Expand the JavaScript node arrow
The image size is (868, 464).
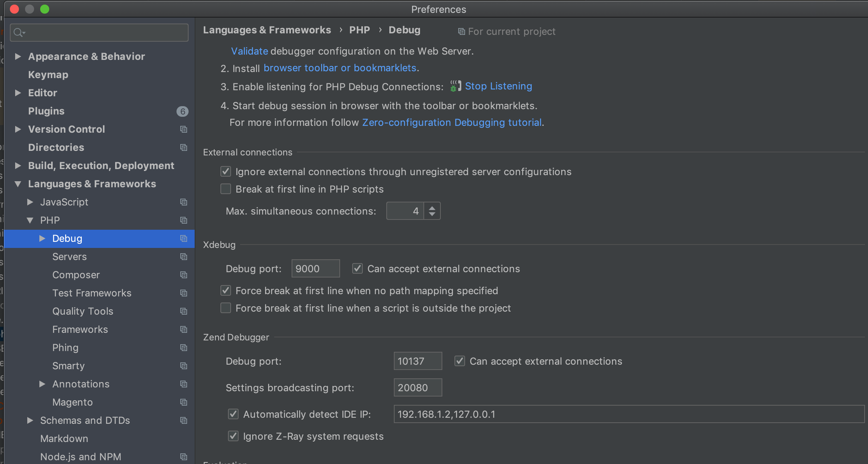coord(30,202)
